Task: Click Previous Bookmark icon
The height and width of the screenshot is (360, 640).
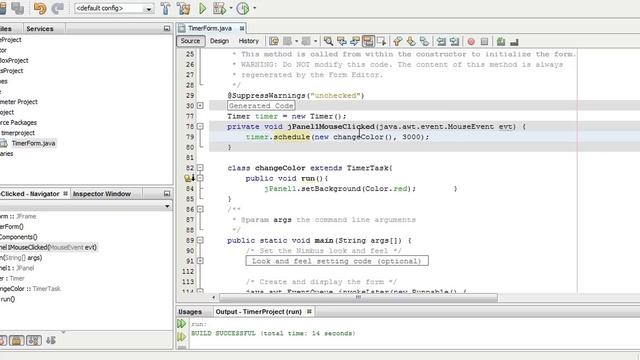Action: point(398,41)
